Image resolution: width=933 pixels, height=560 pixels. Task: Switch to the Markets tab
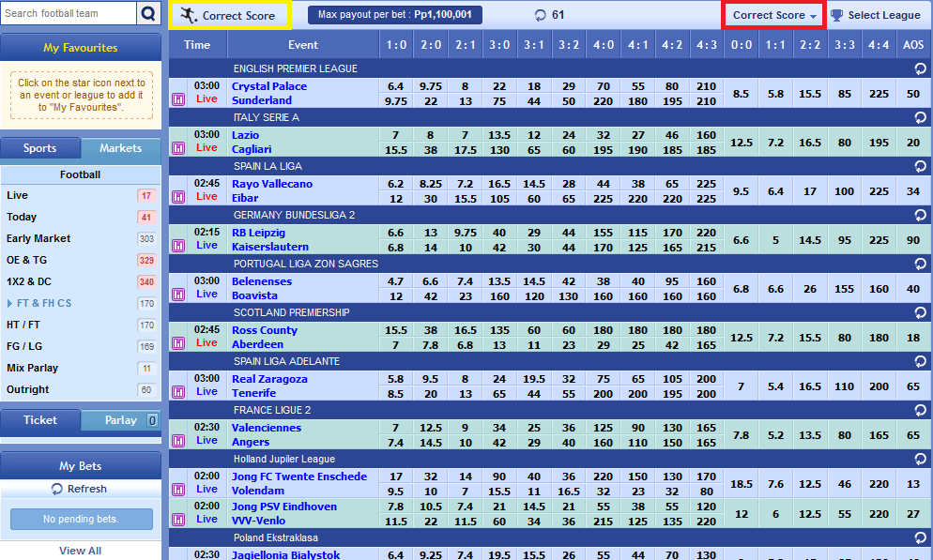(121, 148)
